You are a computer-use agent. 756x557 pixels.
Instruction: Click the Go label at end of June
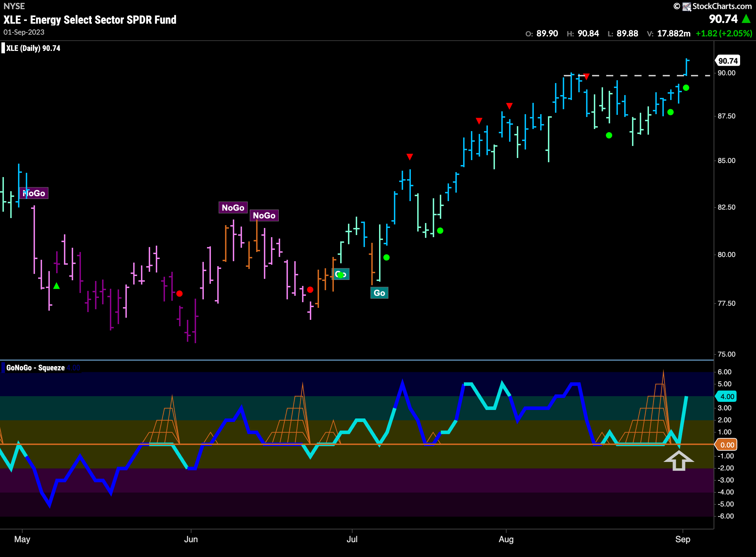pos(341,274)
